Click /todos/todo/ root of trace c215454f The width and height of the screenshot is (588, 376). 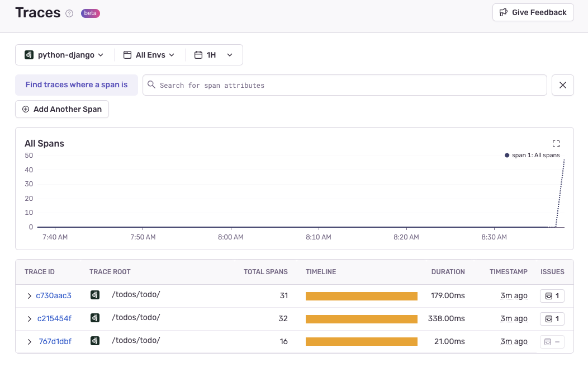point(136,317)
